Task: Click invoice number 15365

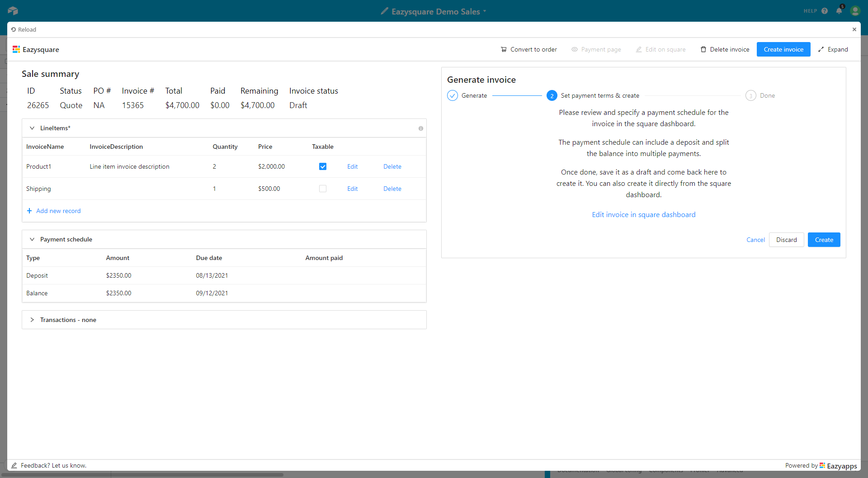Action: pyautogui.click(x=133, y=105)
